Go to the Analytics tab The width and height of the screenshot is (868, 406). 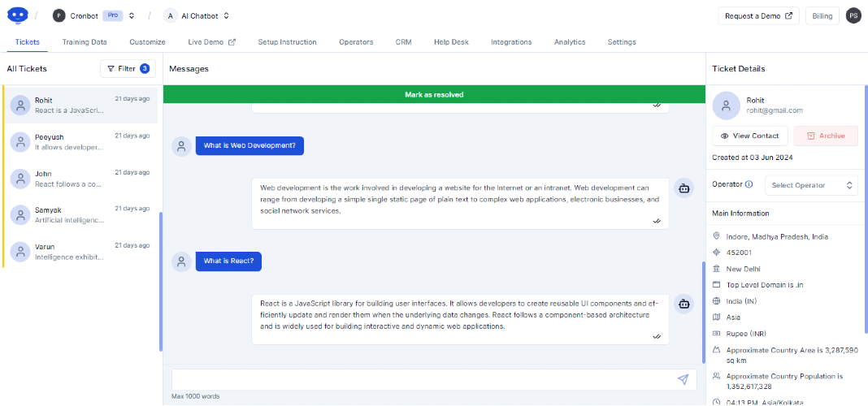pyautogui.click(x=570, y=42)
